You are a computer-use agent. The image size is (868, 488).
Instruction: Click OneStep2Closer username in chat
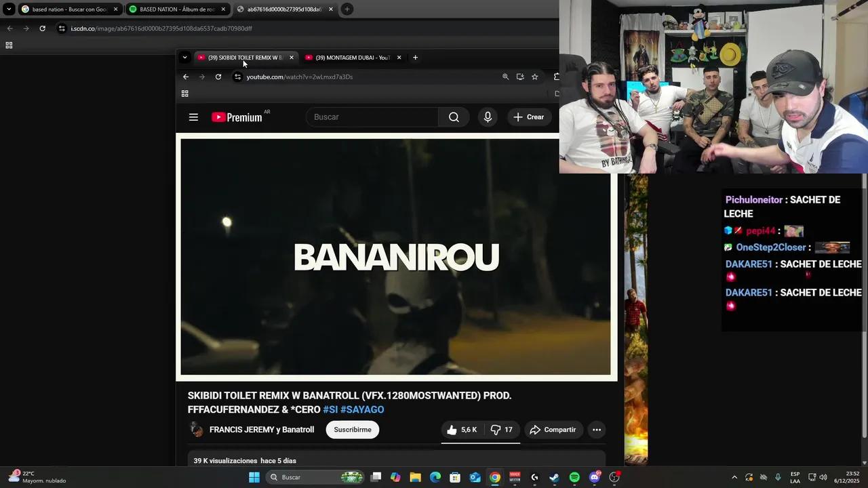coord(771,247)
